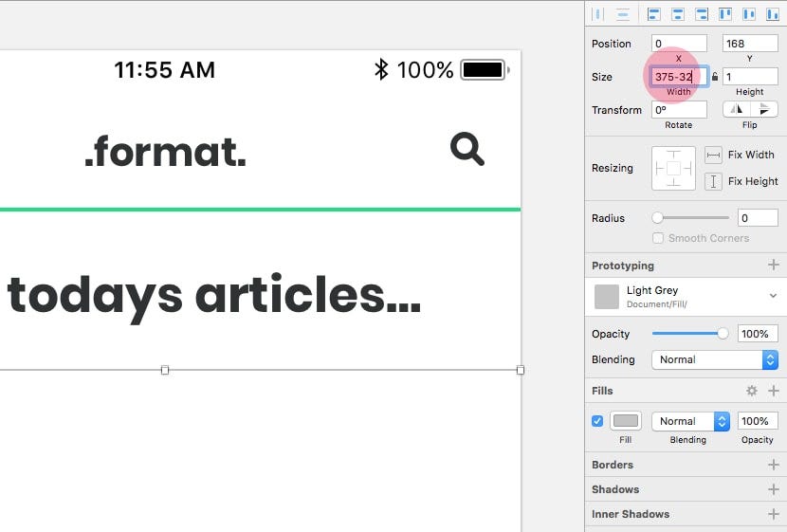The width and height of the screenshot is (787, 532).
Task: Align selected layer to right edge
Action: (x=702, y=14)
